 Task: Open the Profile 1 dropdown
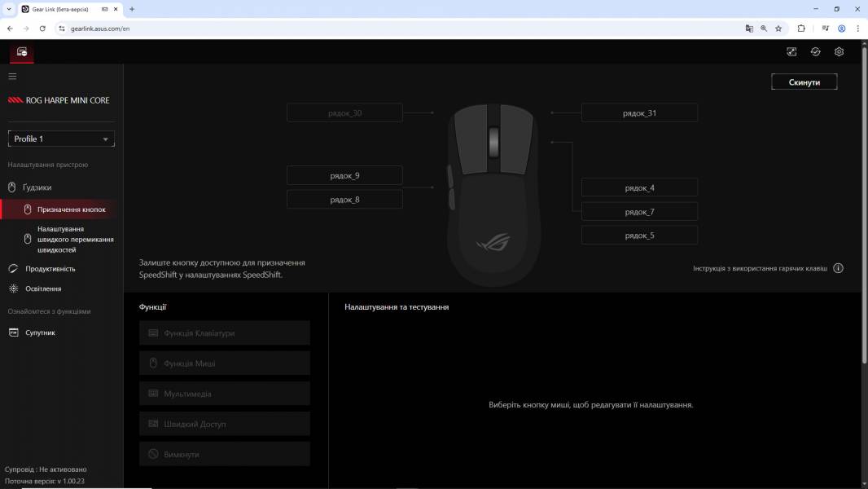(x=61, y=138)
